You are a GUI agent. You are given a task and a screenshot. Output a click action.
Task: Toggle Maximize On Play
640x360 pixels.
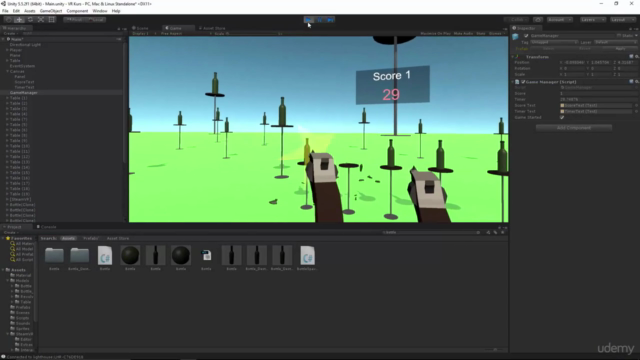(436, 33)
